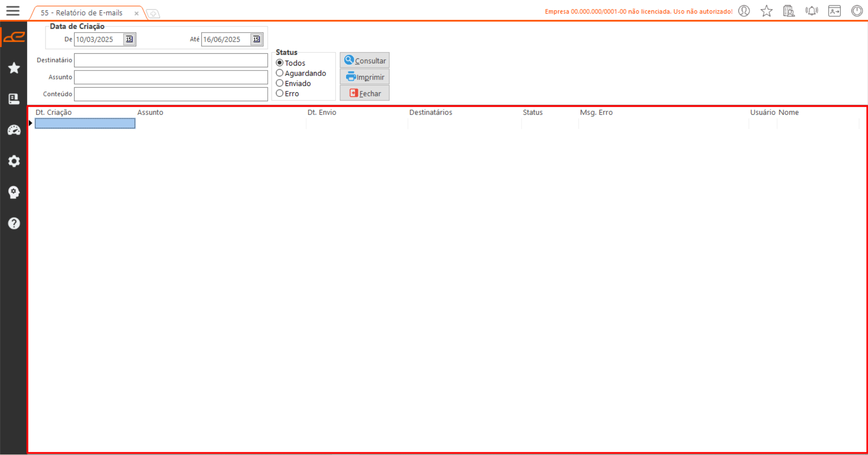
Task: Select the Aguardando status option
Action: coord(280,73)
